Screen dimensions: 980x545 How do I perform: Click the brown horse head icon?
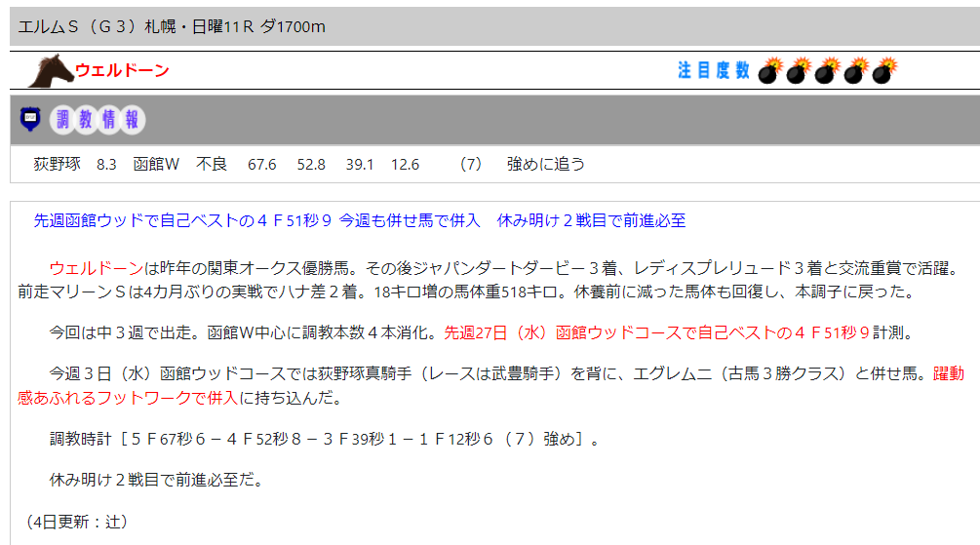pos(51,70)
